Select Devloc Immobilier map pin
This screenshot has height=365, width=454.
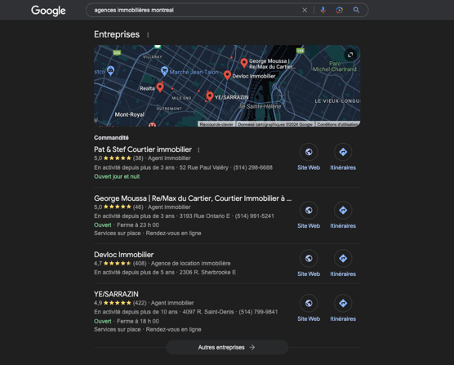227,75
